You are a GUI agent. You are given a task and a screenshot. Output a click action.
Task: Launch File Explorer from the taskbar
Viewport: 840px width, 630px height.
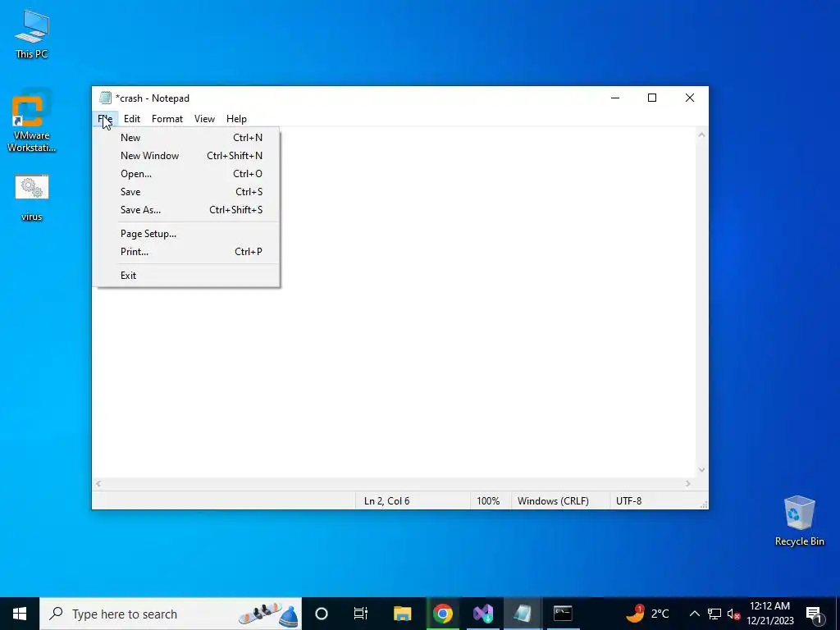(x=402, y=614)
